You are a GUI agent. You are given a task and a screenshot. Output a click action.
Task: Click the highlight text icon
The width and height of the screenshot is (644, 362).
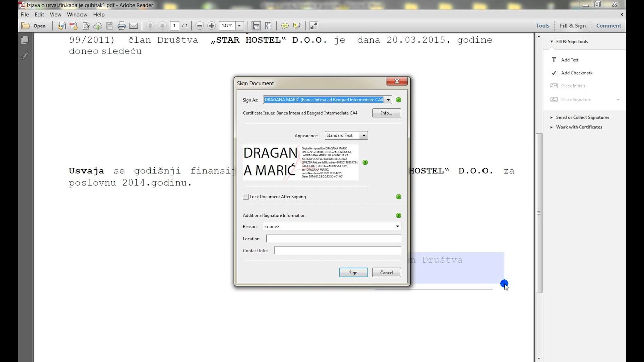297,26
